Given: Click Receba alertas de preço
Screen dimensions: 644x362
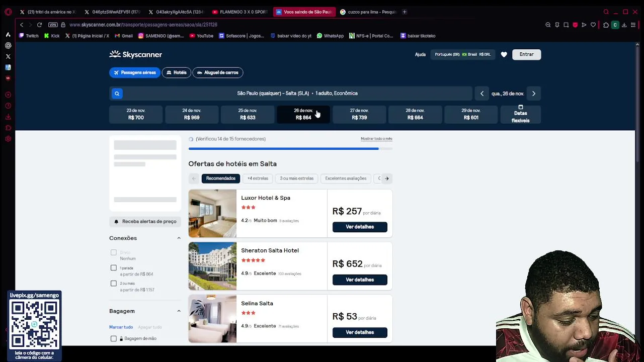Looking at the screenshot, I should tap(145, 221).
